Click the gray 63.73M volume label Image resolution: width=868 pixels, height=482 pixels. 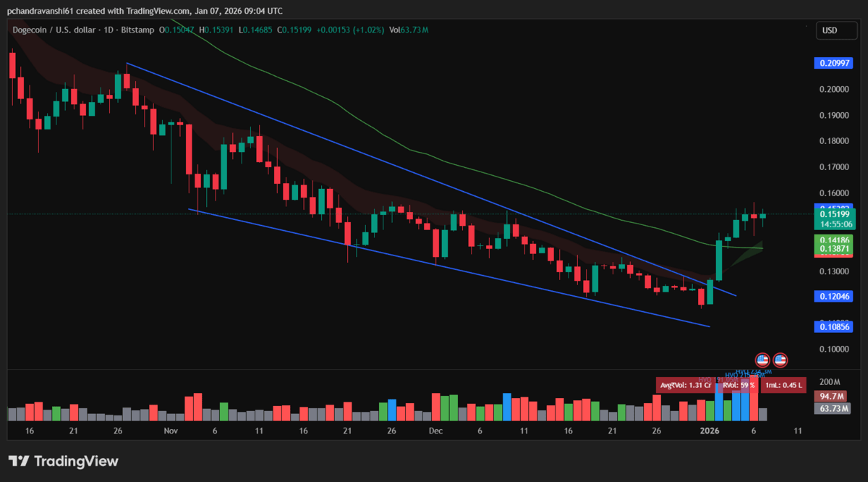[x=832, y=408]
